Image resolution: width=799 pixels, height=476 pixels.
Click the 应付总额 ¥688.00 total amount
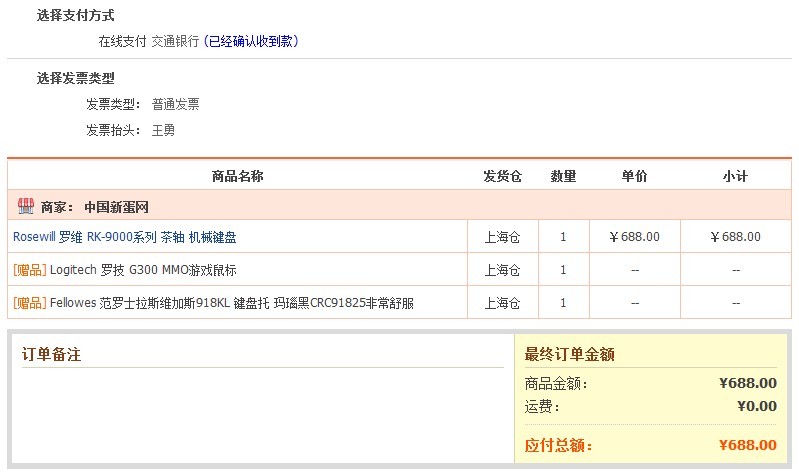[748, 445]
